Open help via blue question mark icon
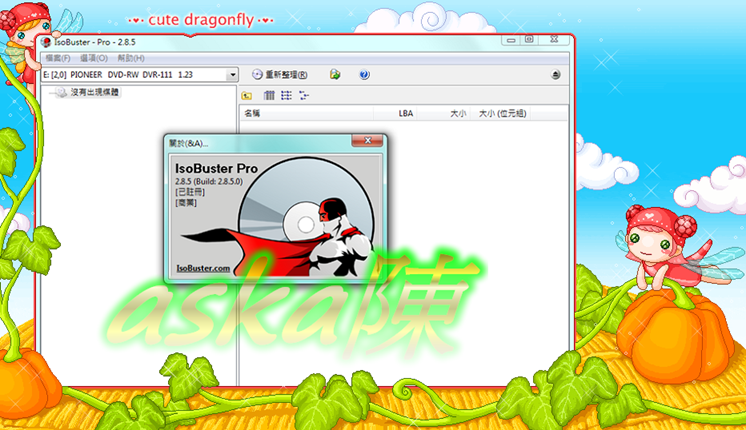The height and width of the screenshot is (430, 746). [x=364, y=75]
